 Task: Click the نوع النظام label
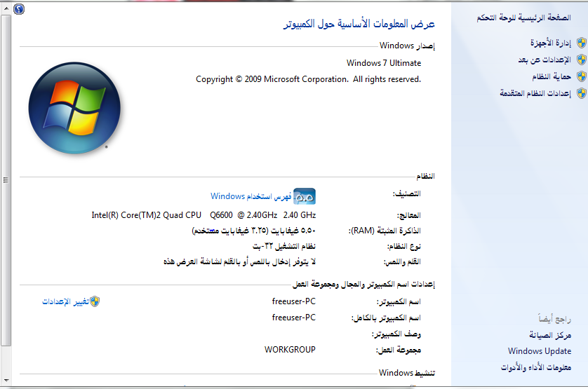(404, 246)
